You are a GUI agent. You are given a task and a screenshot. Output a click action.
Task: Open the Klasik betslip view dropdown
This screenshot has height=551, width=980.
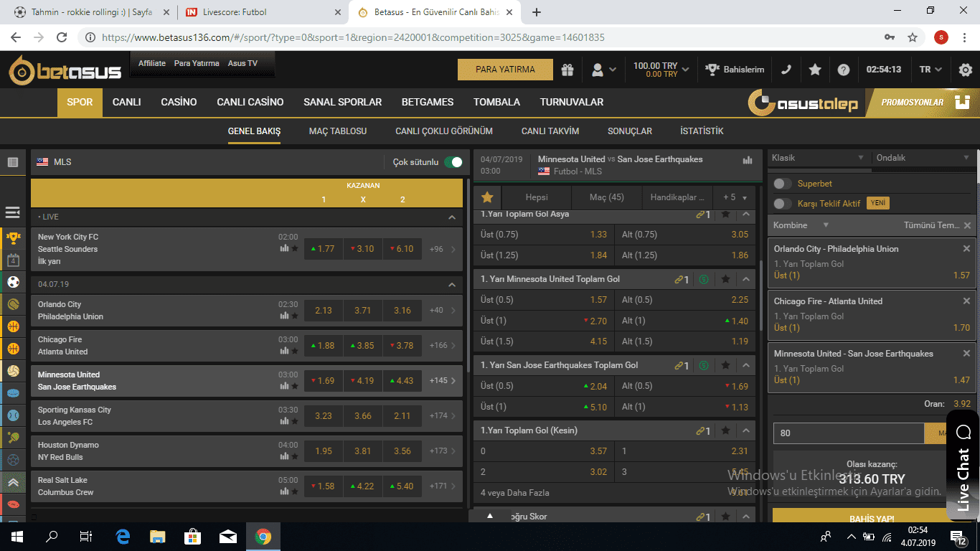818,158
